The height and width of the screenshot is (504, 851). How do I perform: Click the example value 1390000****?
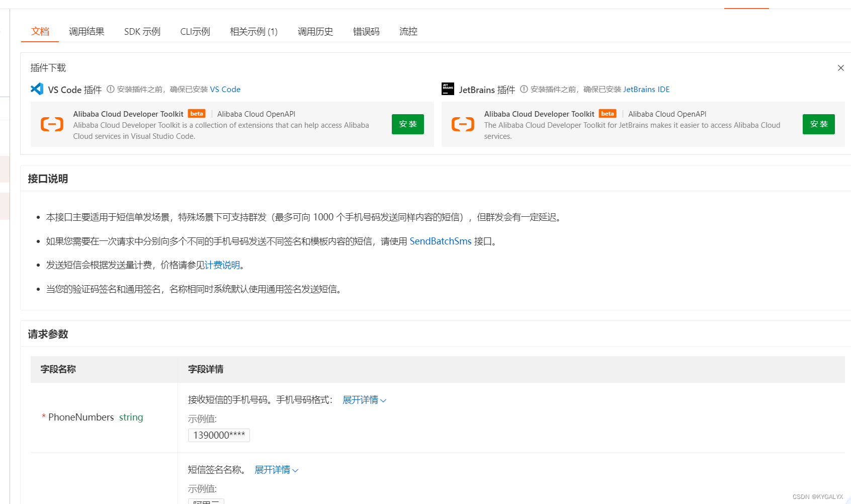pyautogui.click(x=219, y=435)
